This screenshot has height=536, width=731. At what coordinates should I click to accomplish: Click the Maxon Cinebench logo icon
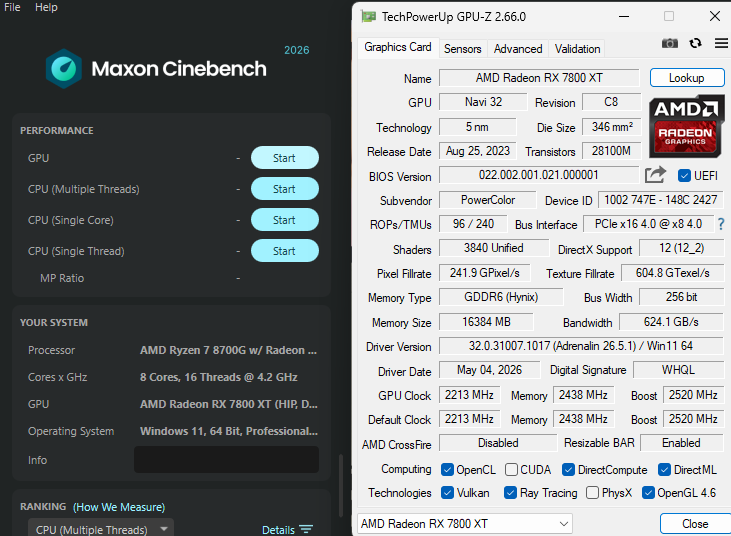coord(64,69)
